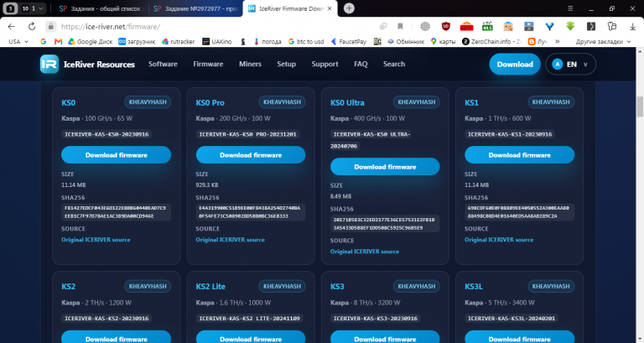Download firmware for the KS0 Pro
This screenshot has height=343, width=644.
click(251, 155)
